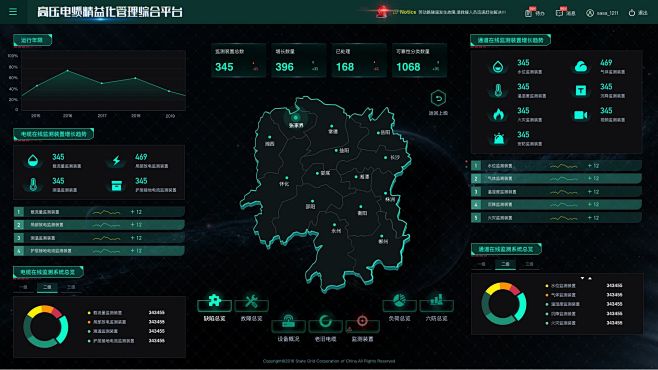Screen dimensions: 658x370
Task: Click the up arrow above right legend
Action: [590, 278]
